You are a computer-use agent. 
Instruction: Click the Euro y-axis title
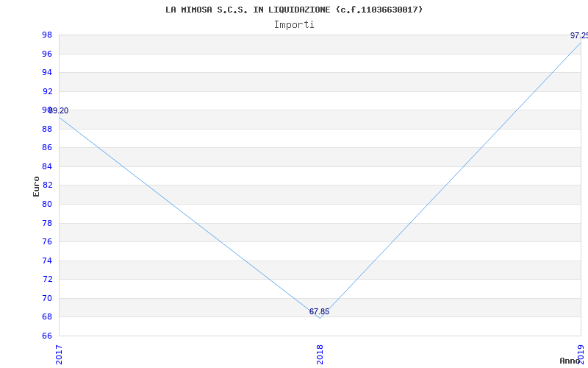(36, 187)
